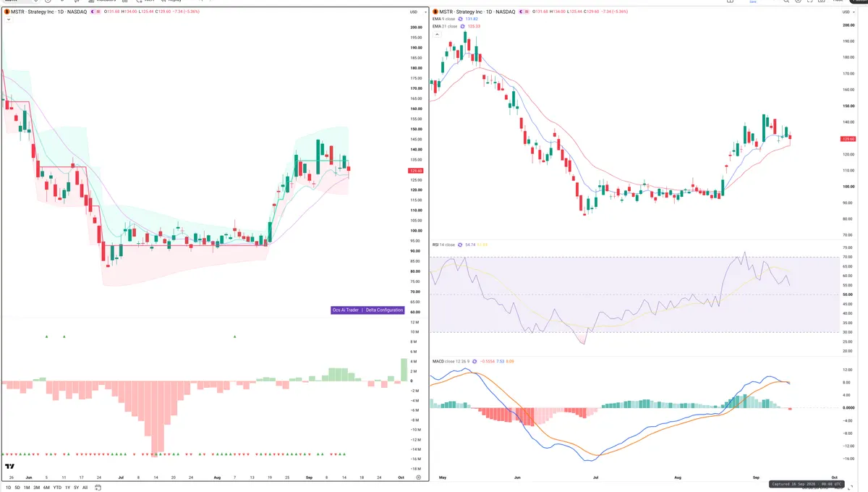Click the May label on the right time axis
This screenshot has height=492, width=868.
click(x=441, y=478)
